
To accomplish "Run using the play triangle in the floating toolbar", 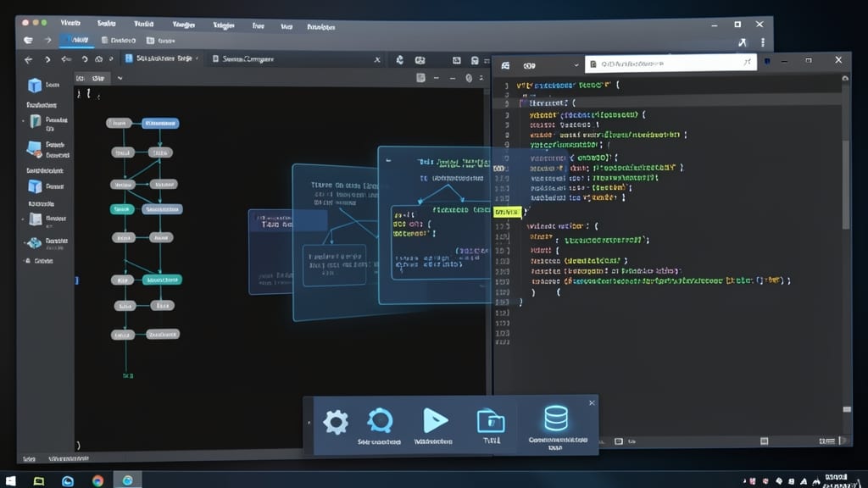I will tap(435, 420).
